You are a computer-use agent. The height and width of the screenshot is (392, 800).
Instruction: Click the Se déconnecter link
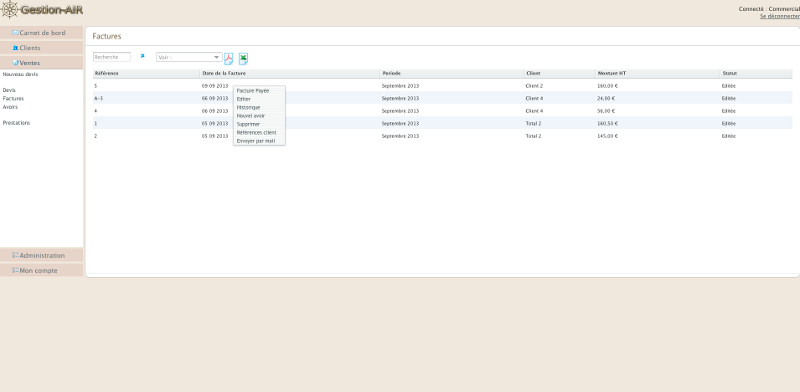780,16
